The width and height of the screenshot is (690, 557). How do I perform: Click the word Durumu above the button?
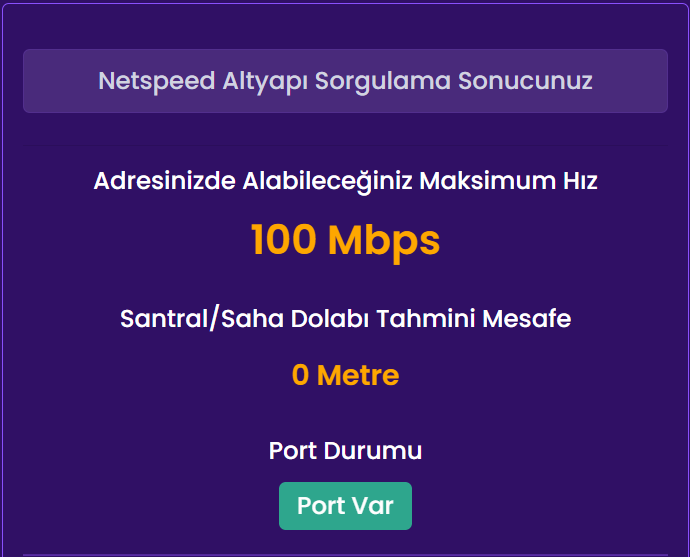[x=373, y=451]
